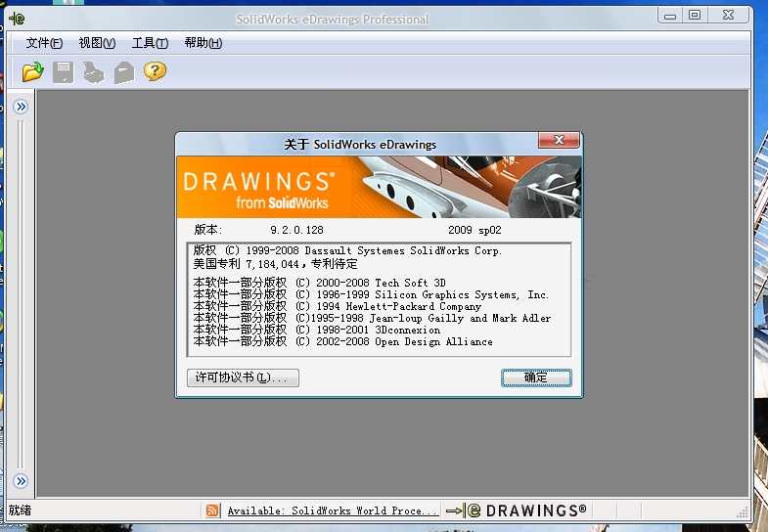
Task: Click the Send/email envelope toolbar icon
Action: 124,72
